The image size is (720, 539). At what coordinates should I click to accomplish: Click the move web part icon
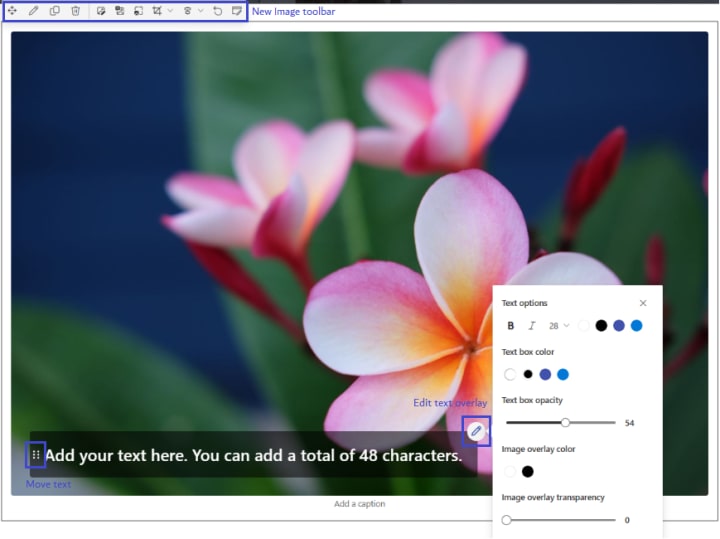point(12,11)
